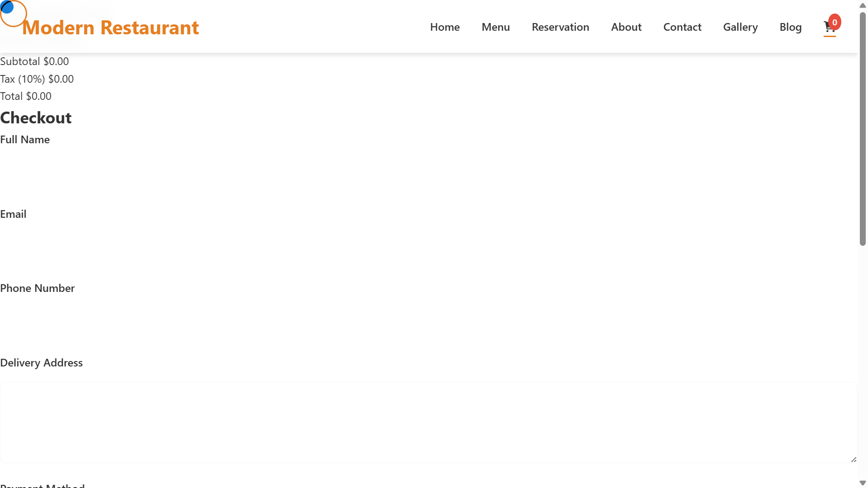Open the Menu nav link

495,27
